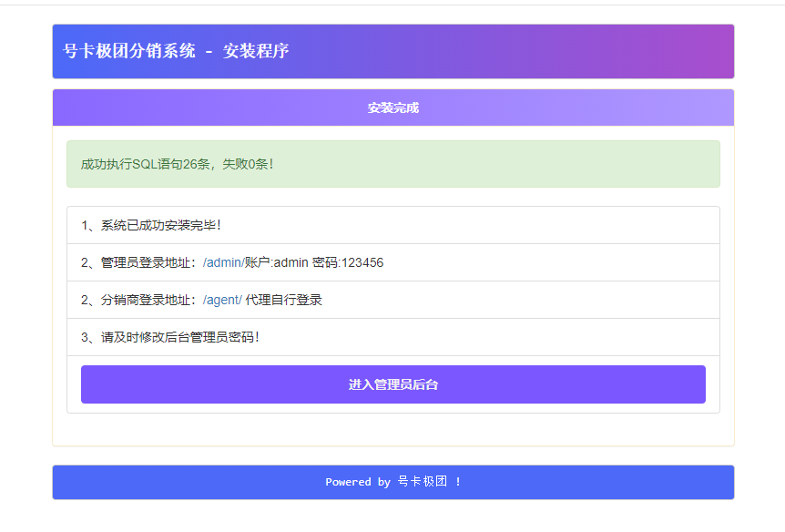Image resolution: width=785 pixels, height=532 pixels.
Task: Select the 安装完成 panel heading
Action: (393, 107)
